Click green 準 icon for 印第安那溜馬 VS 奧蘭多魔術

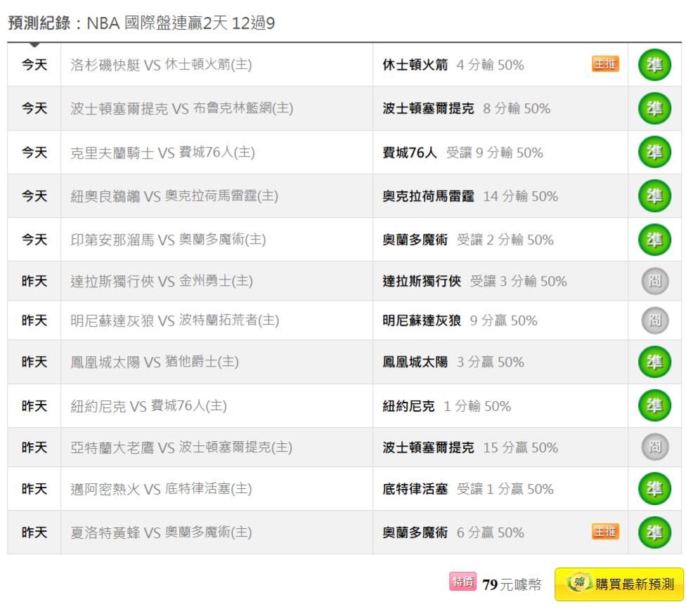point(654,240)
